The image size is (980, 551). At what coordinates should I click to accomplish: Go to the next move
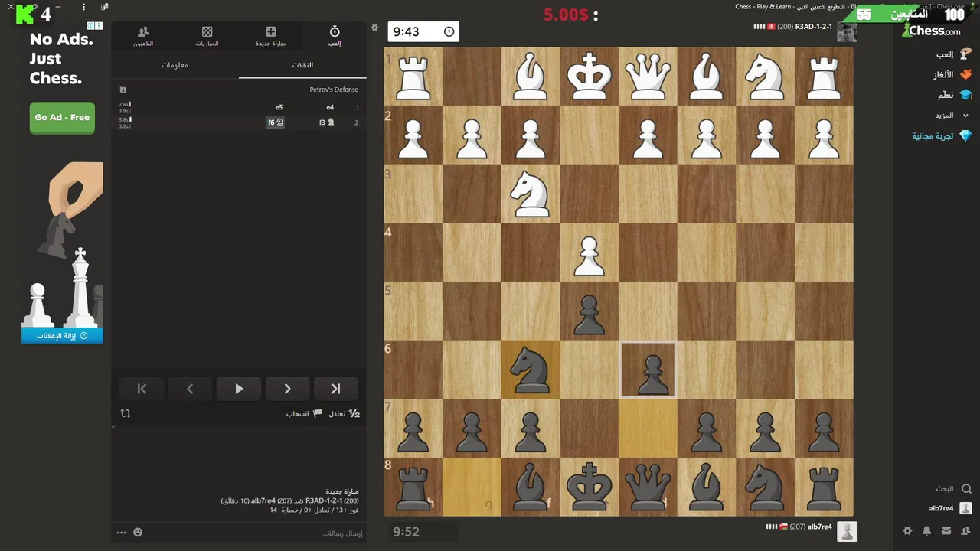coord(287,389)
